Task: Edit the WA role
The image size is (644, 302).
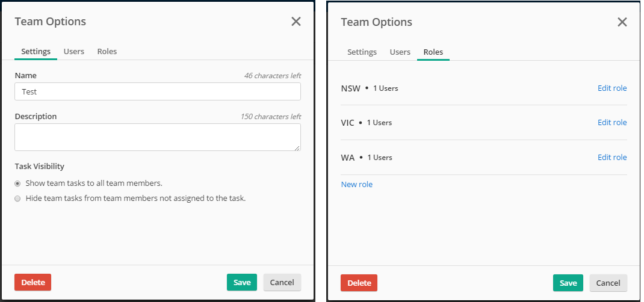Action: 612,158
